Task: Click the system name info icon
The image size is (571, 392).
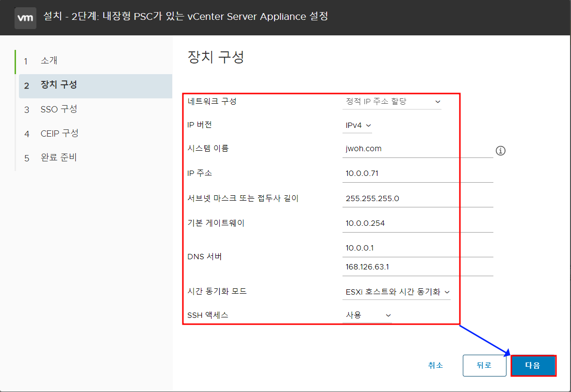Action: tap(500, 151)
